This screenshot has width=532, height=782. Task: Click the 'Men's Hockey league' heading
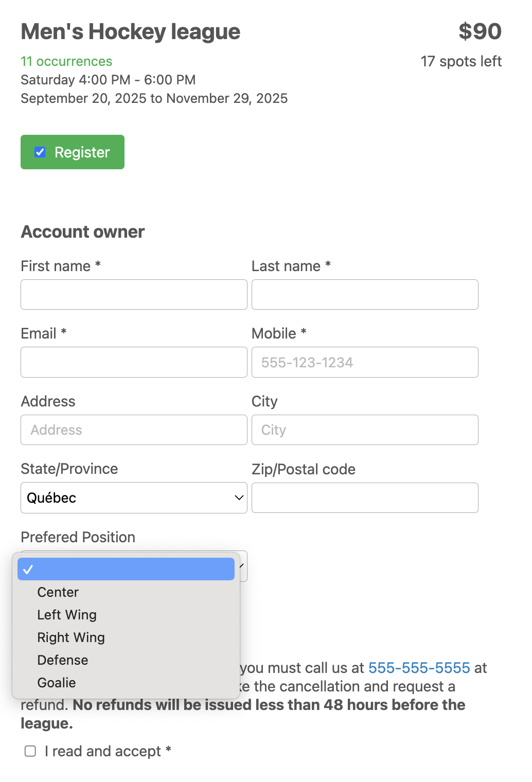[131, 31]
